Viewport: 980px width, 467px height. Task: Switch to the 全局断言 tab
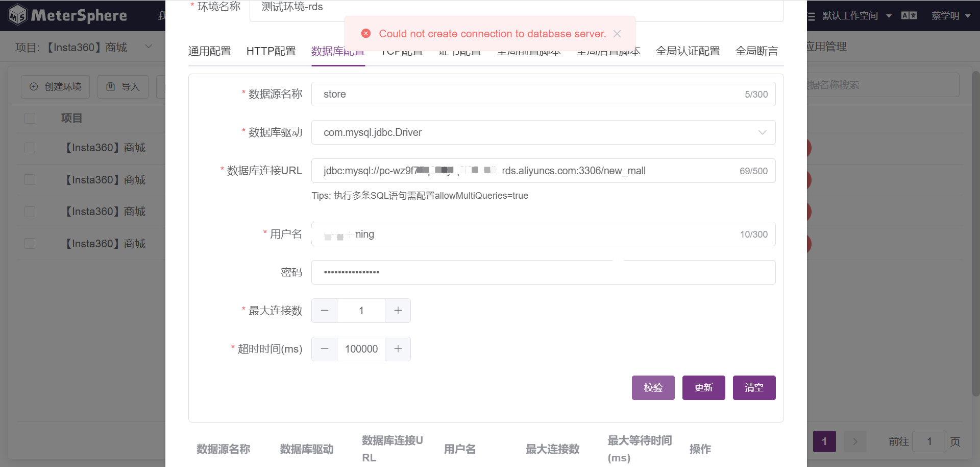(x=756, y=51)
